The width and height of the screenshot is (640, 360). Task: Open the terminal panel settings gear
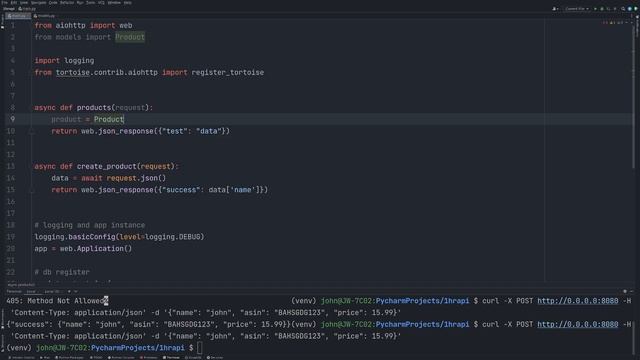point(624,291)
